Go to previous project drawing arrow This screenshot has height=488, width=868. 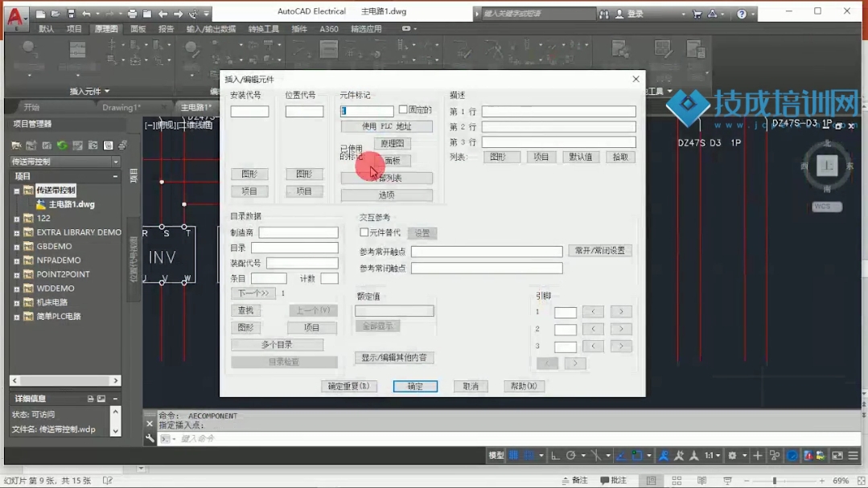tap(162, 14)
